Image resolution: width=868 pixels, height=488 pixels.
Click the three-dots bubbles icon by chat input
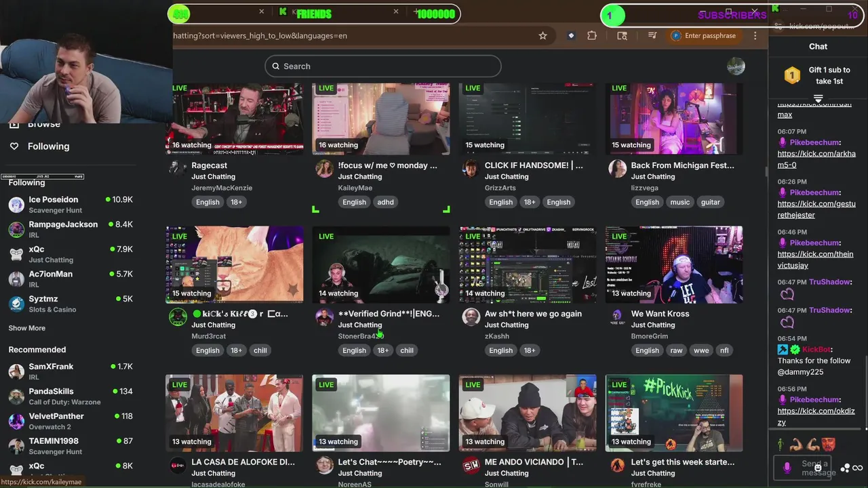pyautogui.click(x=846, y=468)
